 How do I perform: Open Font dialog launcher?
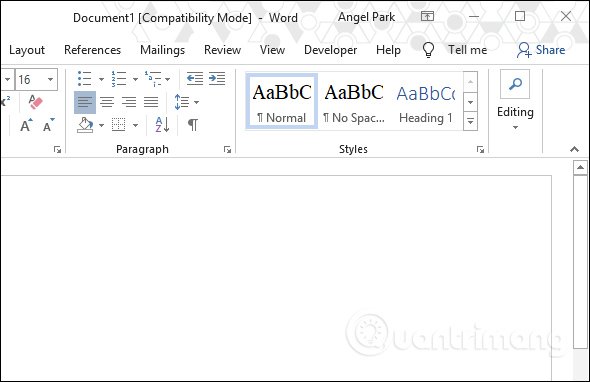point(57,150)
